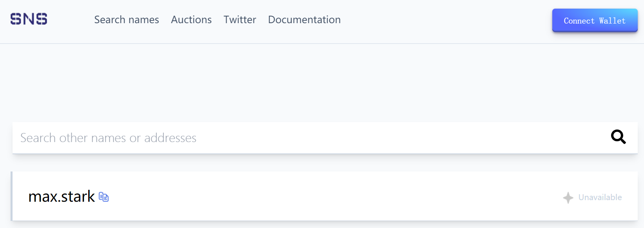
Task: Submit the search with the magnifier button
Action: pyautogui.click(x=618, y=137)
